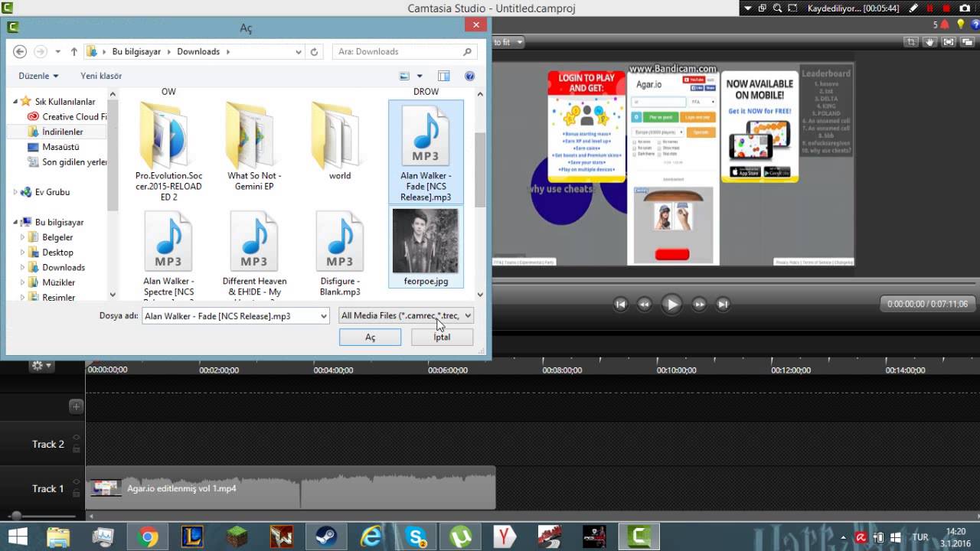Open timeline settings gear dropdown
Image resolution: width=980 pixels, height=551 pixels.
[x=41, y=366]
